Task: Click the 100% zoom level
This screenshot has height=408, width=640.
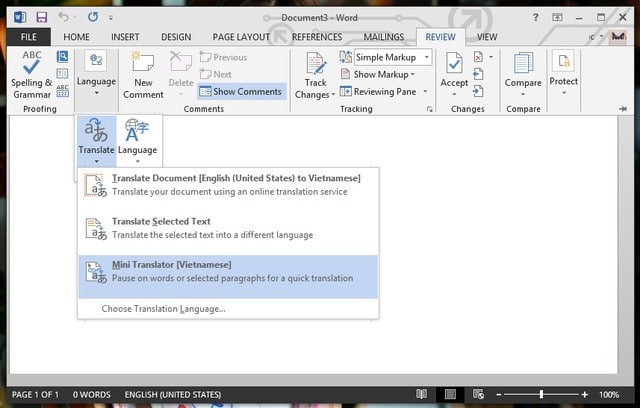Action: [609, 395]
